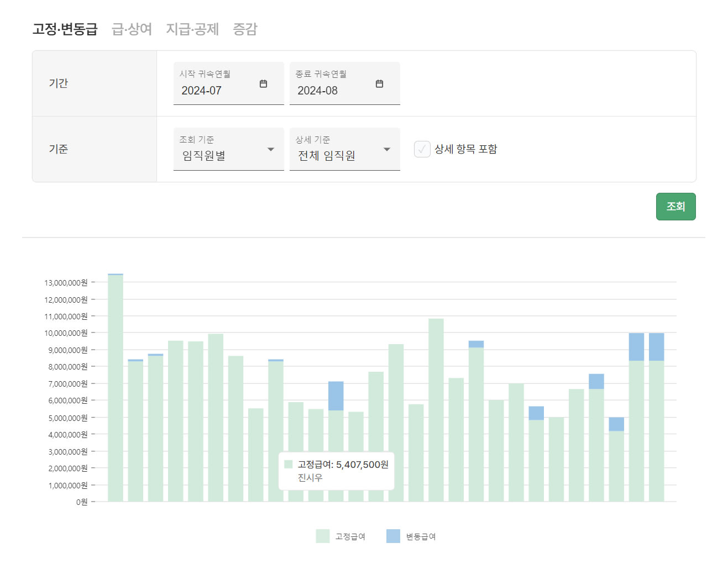Screen dimensions: 728x564
Task: Click the tallest first bar in chart
Action: coord(116,388)
